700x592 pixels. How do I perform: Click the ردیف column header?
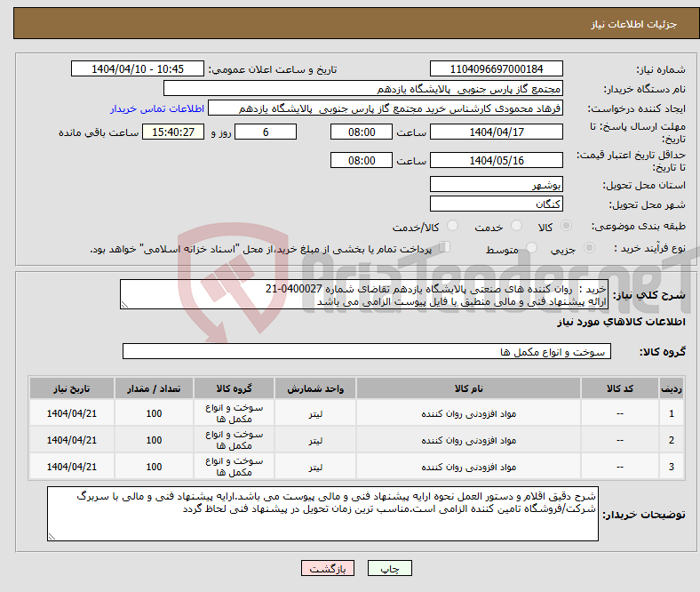pyautogui.click(x=672, y=388)
